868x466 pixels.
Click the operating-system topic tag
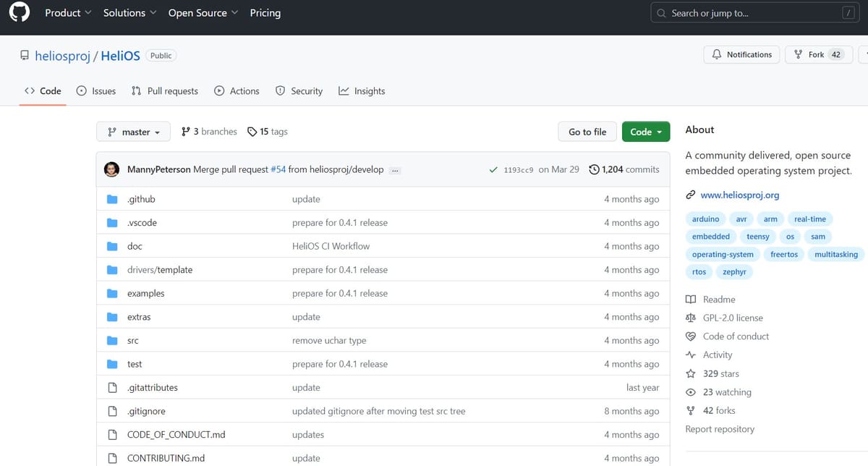pyautogui.click(x=723, y=254)
